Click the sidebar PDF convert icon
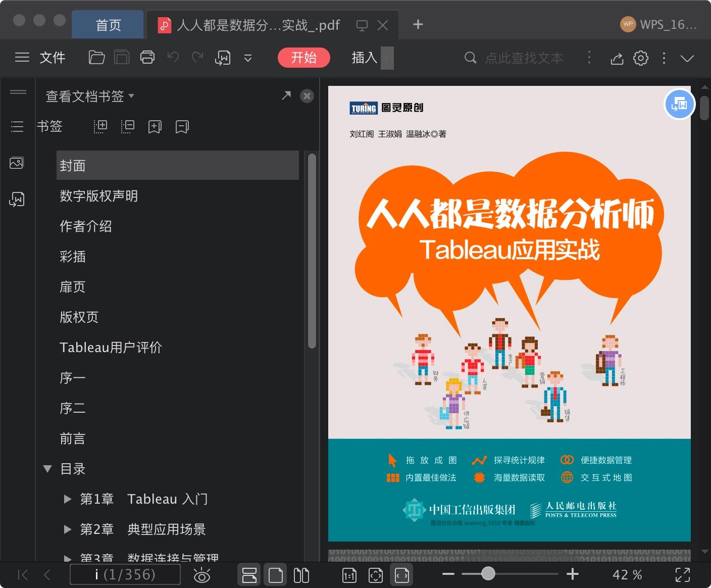Image resolution: width=711 pixels, height=588 pixels. point(17,200)
